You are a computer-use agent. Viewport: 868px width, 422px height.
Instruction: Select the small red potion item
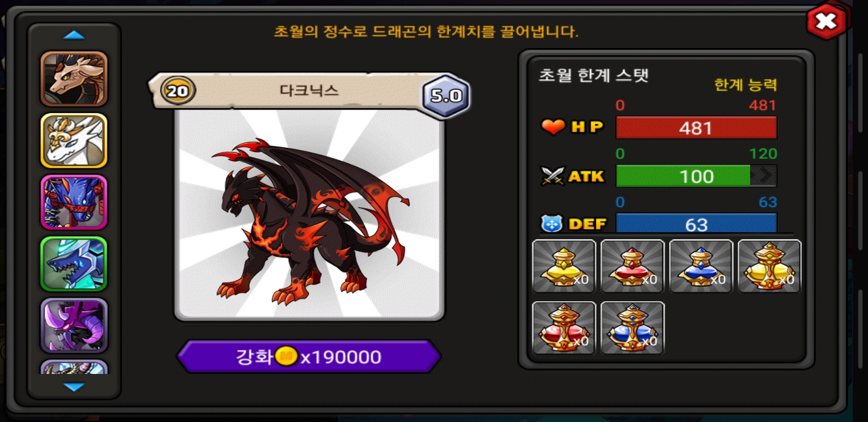tap(632, 266)
